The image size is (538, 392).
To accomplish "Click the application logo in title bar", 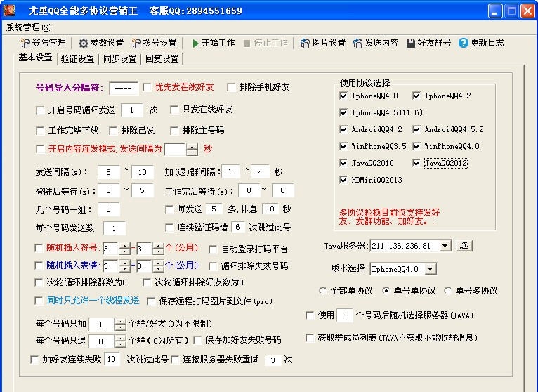I will tap(9, 11).
